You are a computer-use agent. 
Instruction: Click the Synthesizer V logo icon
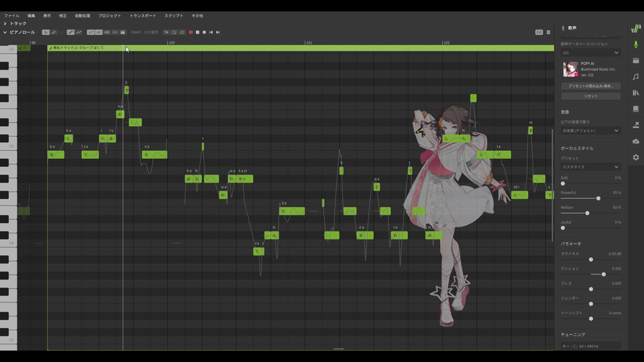636,28
